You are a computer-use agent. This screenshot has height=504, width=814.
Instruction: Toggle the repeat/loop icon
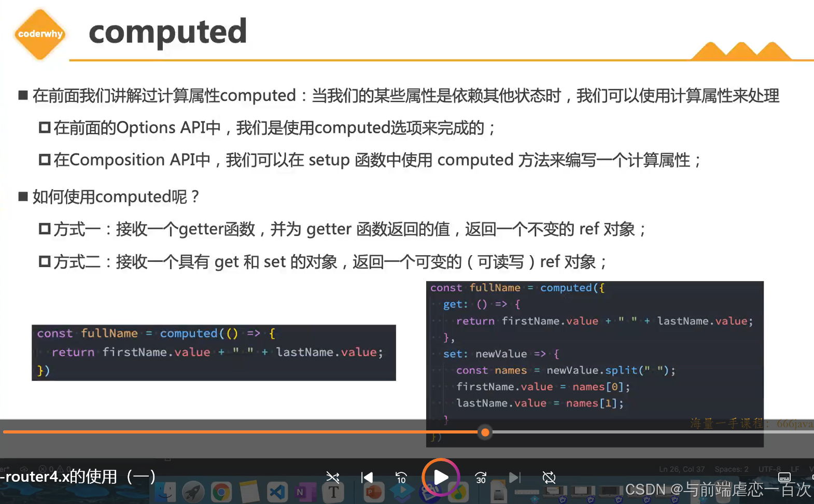click(549, 477)
